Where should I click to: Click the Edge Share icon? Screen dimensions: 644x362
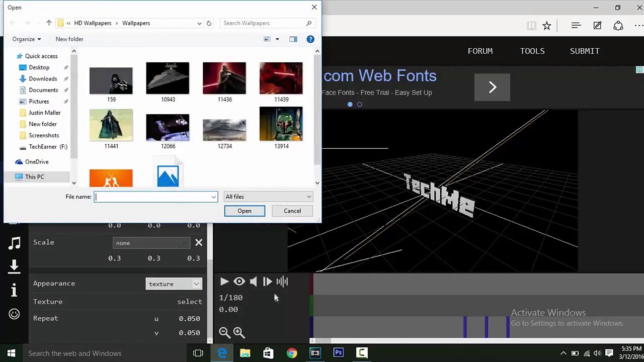pyautogui.click(x=618, y=26)
